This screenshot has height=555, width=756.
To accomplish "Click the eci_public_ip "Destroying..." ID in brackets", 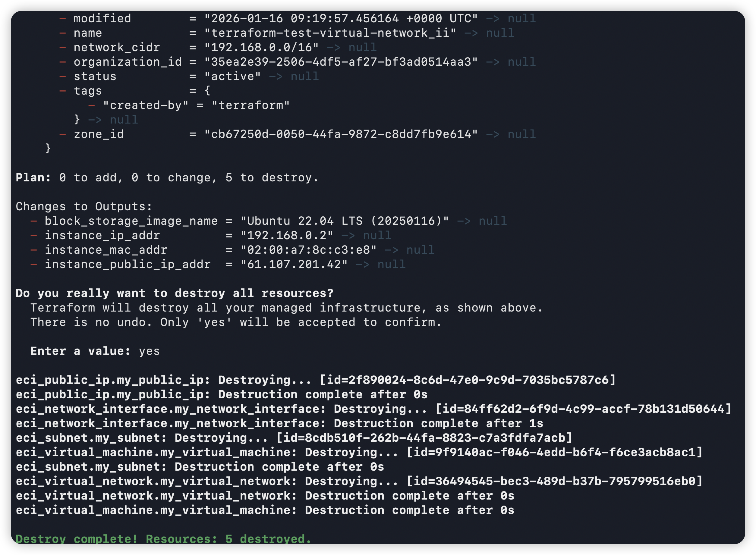I will pyautogui.click(x=467, y=380).
